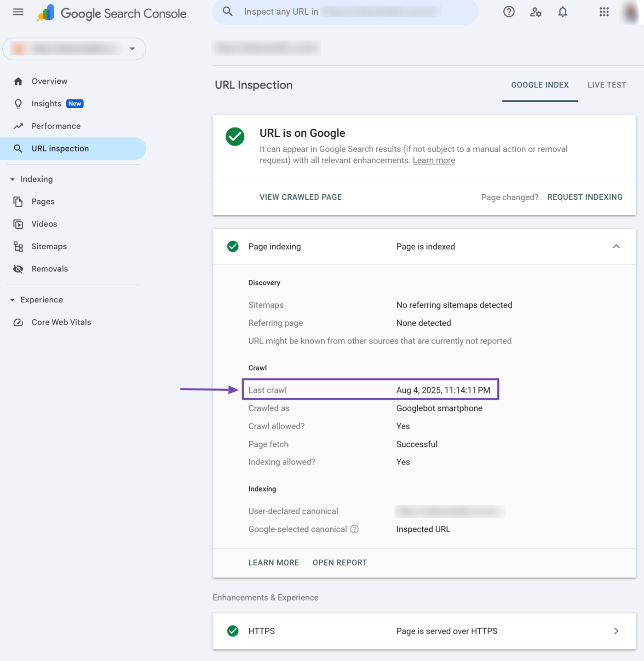Click the Enhancements & Experience heading

[265, 597]
